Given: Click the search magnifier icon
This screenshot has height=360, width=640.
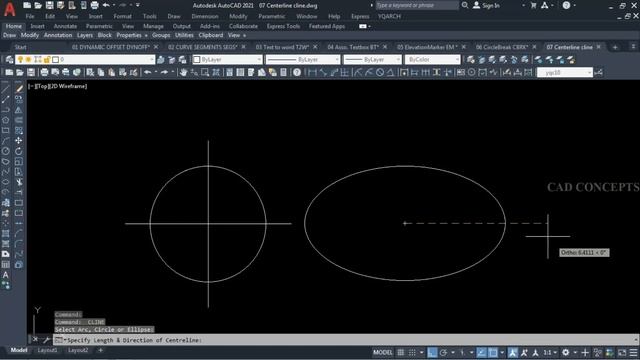Looking at the screenshot, I should pyautogui.click(x=465, y=5).
